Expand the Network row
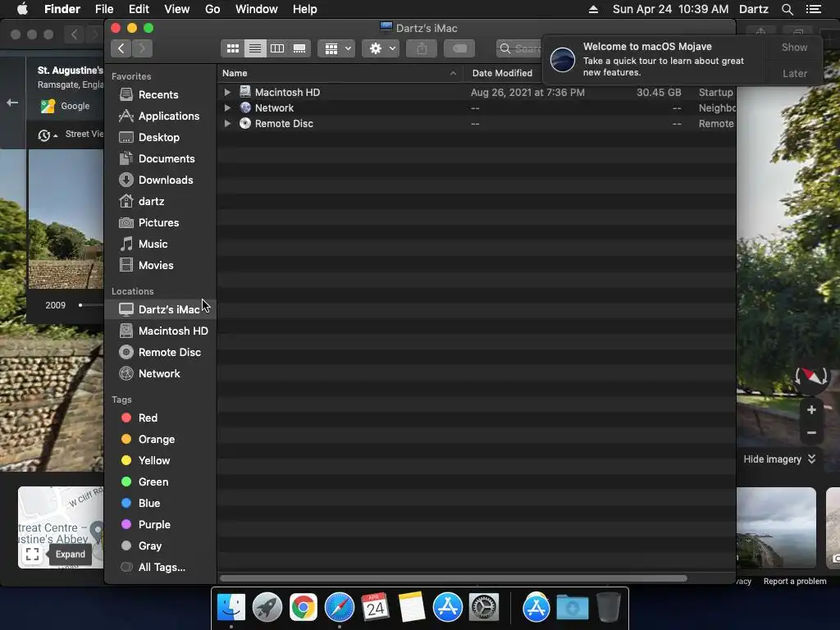 tap(227, 107)
